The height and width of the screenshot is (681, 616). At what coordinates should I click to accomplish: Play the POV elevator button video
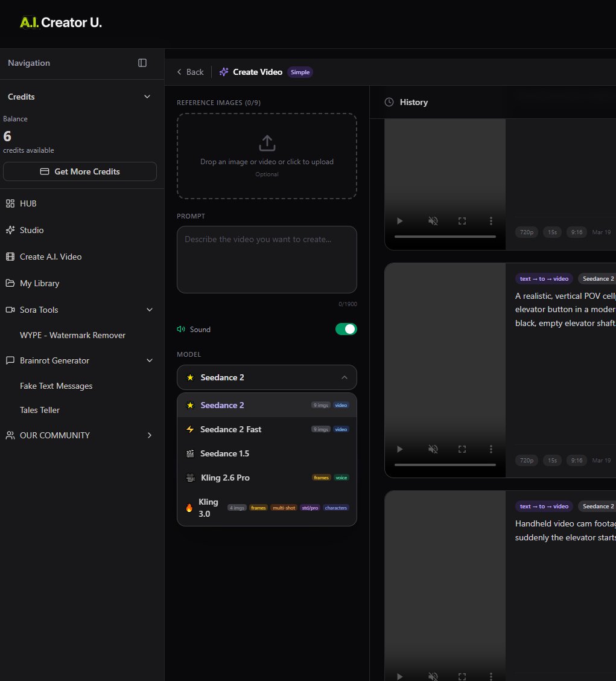click(x=400, y=449)
